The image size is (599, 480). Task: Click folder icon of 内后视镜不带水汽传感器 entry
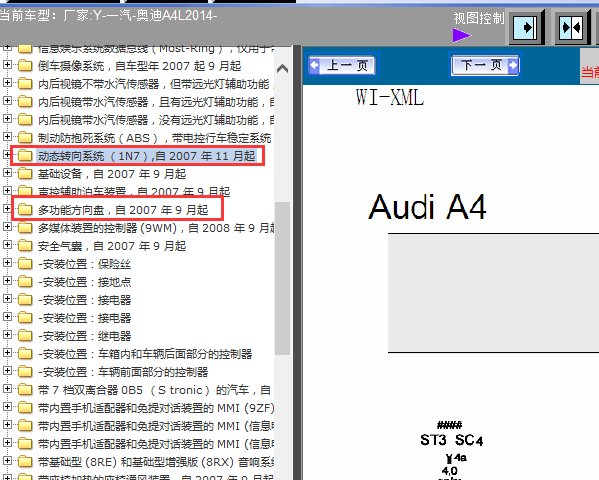[x=25, y=84]
